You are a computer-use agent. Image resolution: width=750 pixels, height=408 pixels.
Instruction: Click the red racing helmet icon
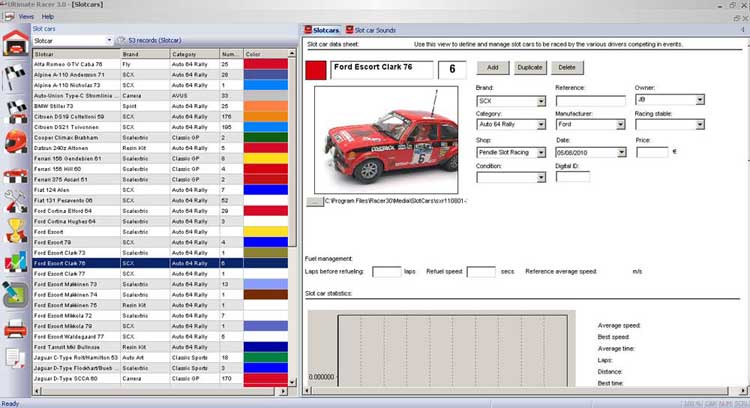(x=15, y=142)
